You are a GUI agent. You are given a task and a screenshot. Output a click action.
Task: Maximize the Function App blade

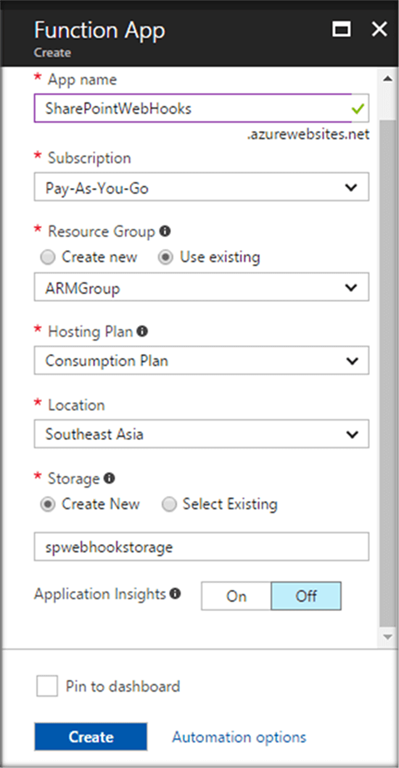[342, 29]
